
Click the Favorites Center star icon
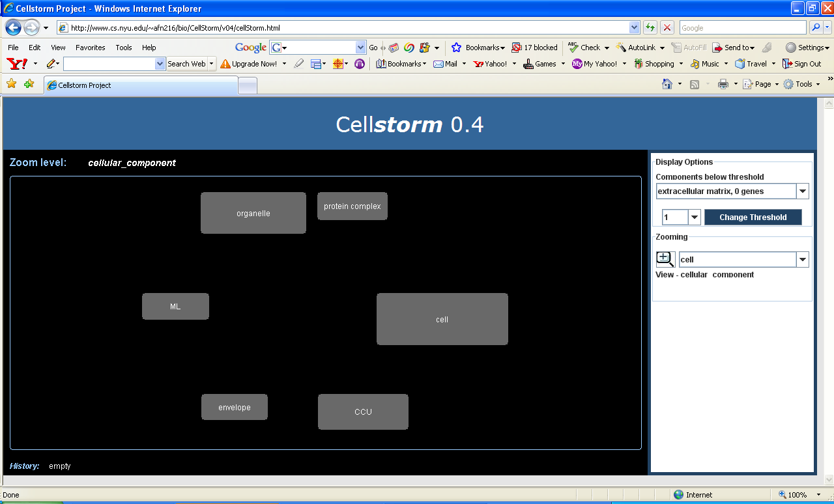11,84
